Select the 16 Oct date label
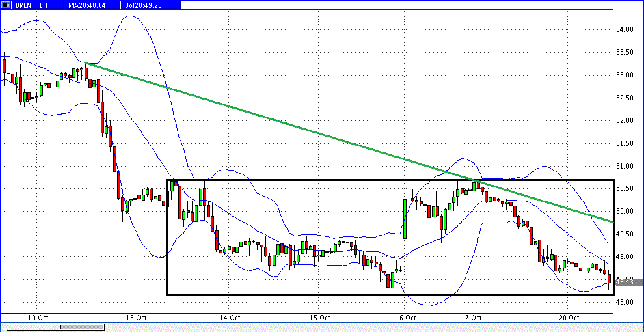644x332 pixels. (405, 318)
